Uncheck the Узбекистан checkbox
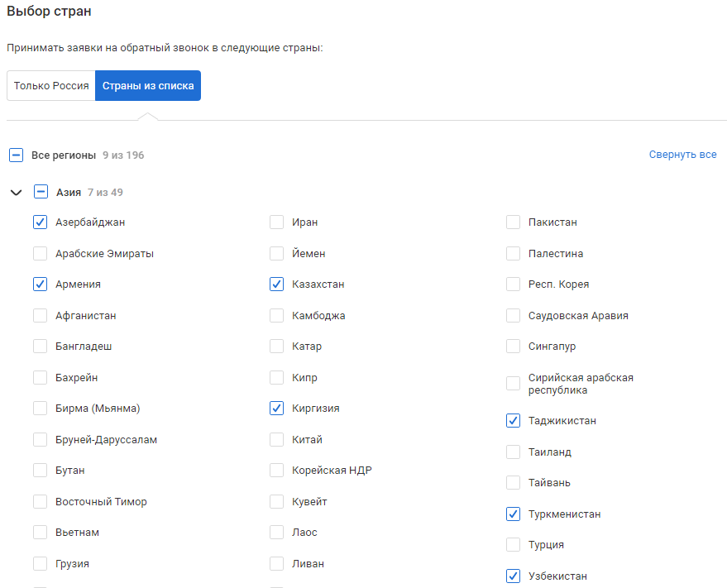Image resolution: width=727 pixels, height=588 pixels. (514, 576)
